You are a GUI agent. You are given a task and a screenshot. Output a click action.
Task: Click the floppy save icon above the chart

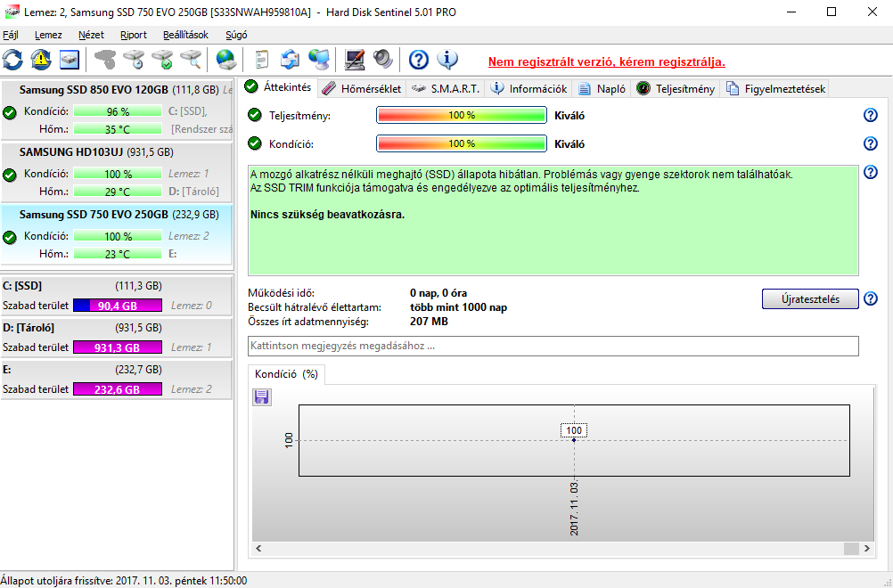(x=261, y=396)
